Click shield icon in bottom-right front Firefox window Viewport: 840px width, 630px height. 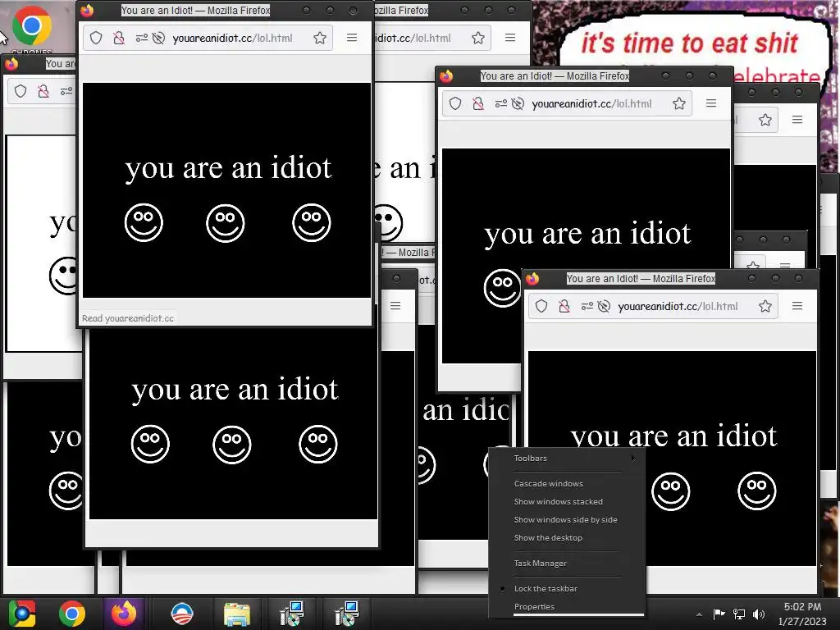[541, 306]
